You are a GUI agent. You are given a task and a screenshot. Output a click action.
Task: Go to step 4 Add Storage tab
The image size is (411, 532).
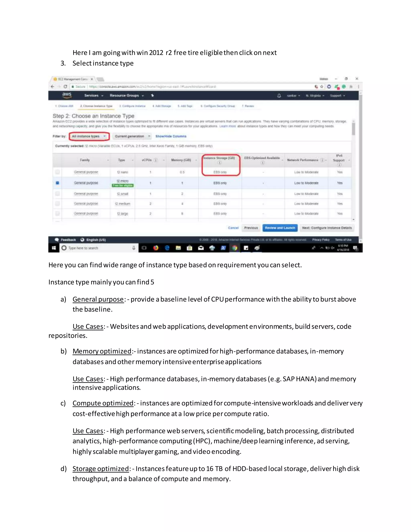click(x=162, y=106)
